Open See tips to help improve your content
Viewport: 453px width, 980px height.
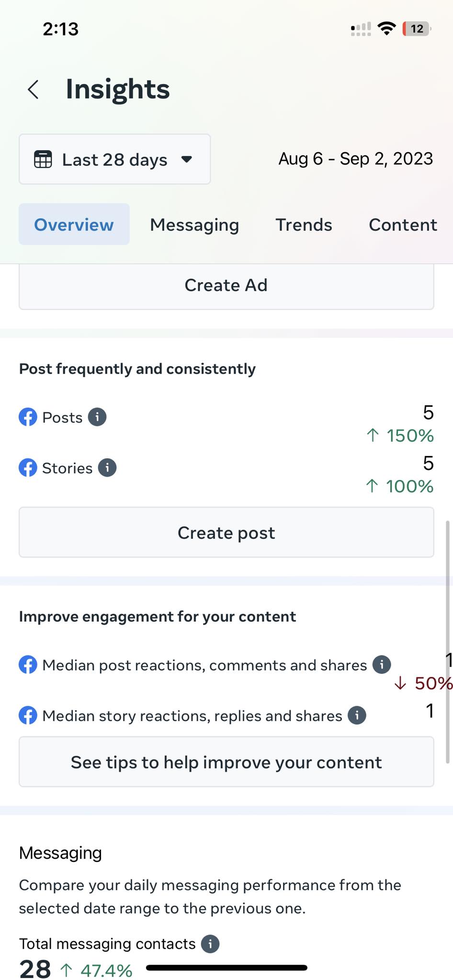tap(226, 762)
